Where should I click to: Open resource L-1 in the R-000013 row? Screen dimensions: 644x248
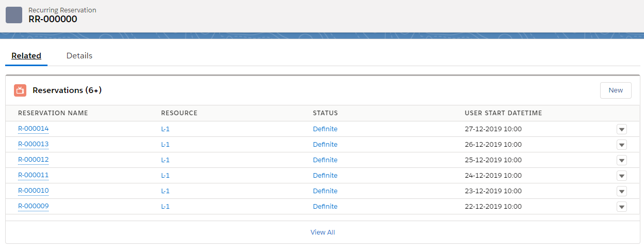[x=165, y=145]
